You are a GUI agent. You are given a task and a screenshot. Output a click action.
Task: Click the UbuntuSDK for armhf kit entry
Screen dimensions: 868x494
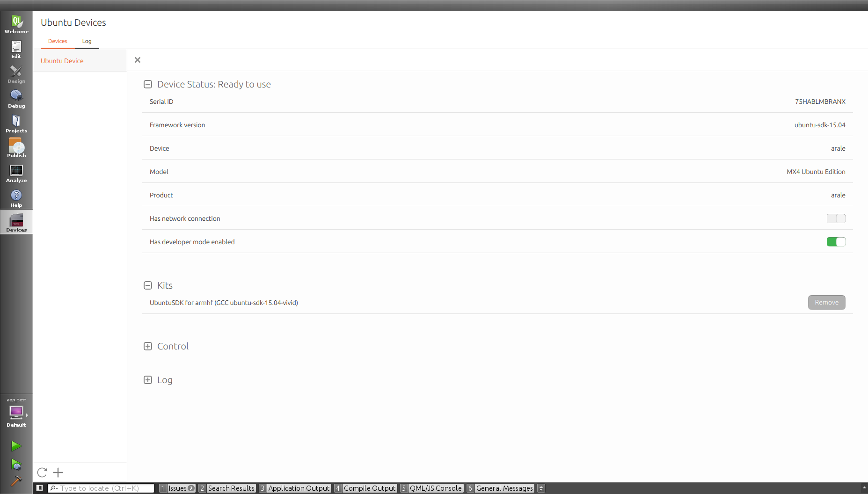(x=224, y=303)
